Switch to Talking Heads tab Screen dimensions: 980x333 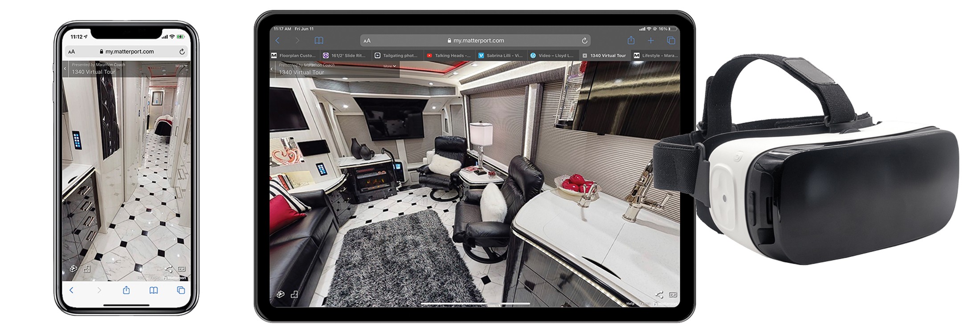click(x=449, y=56)
